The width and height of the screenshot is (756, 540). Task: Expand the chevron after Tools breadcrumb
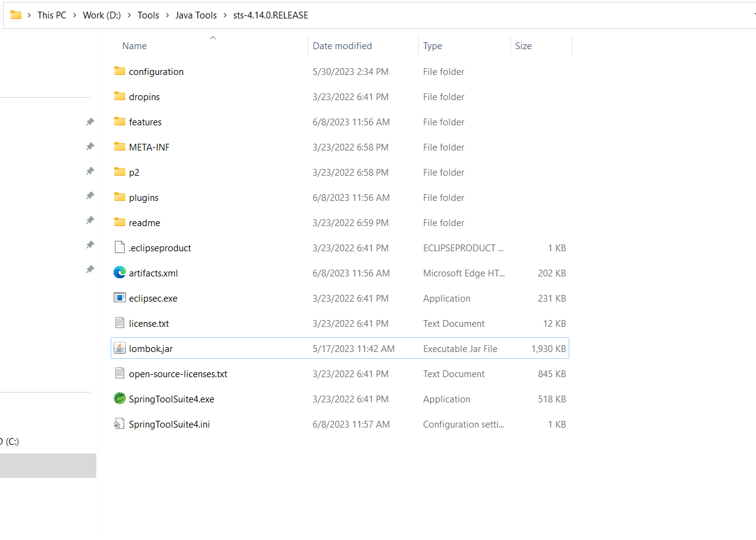click(x=167, y=15)
